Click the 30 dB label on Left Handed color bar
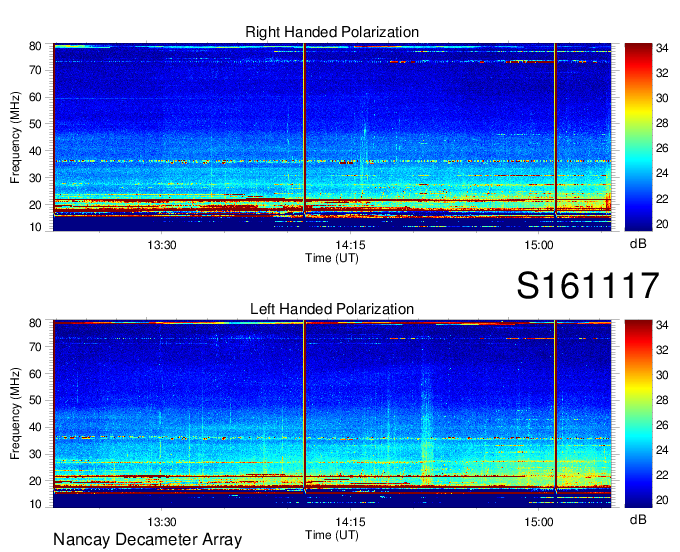This screenshot has height=552, width=680. click(x=662, y=375)
